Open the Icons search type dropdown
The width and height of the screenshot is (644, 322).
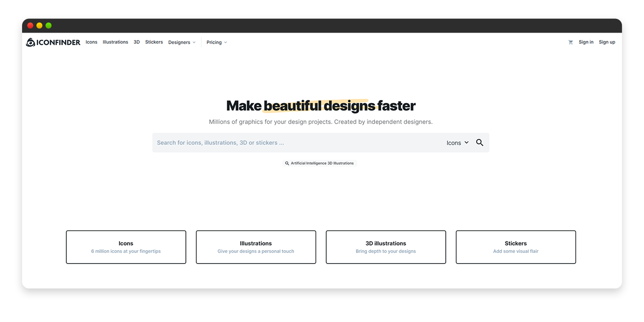point(457,143)
